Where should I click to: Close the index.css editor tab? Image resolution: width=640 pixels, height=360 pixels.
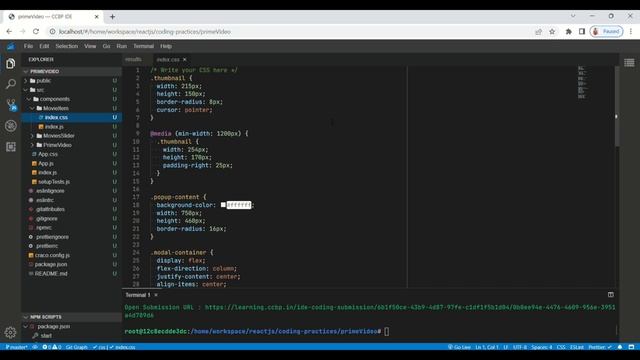[184, 60]
